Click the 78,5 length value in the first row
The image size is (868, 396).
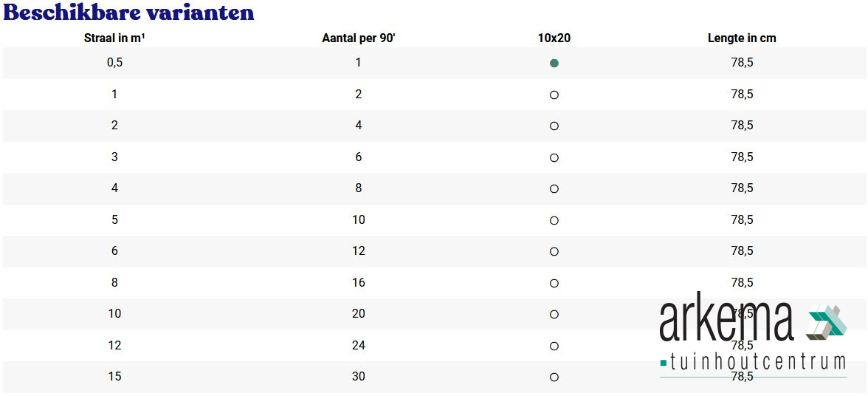click(x=742, y=63)
